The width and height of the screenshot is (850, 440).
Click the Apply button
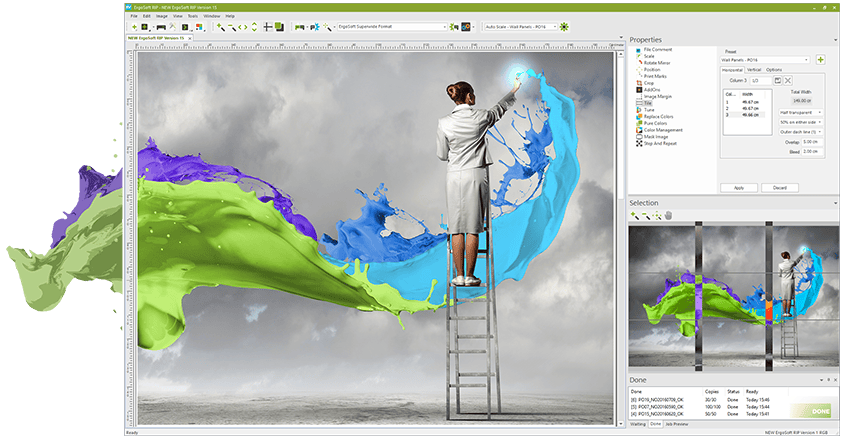pyautogui.click(x=738, y=187)
